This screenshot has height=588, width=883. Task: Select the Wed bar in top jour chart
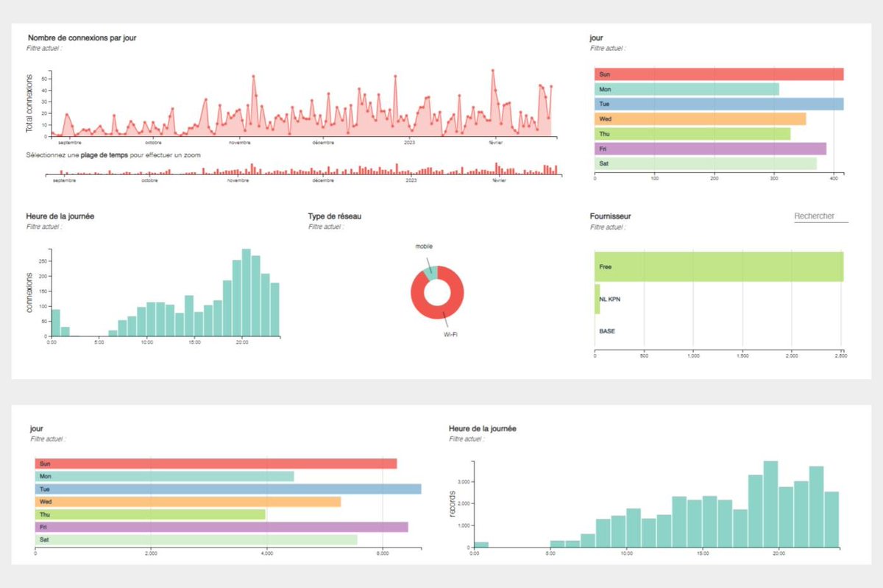(700, 118)
